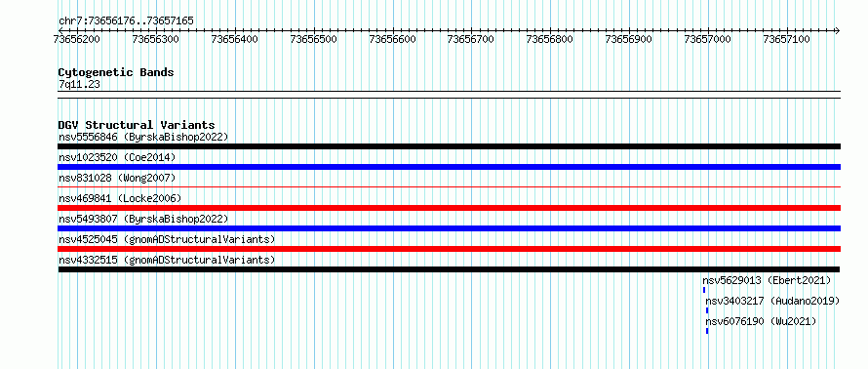This screenshot has height=369, width=868.
Task: Click the blue bar for nsv5493807
Action: coord(449,228)
